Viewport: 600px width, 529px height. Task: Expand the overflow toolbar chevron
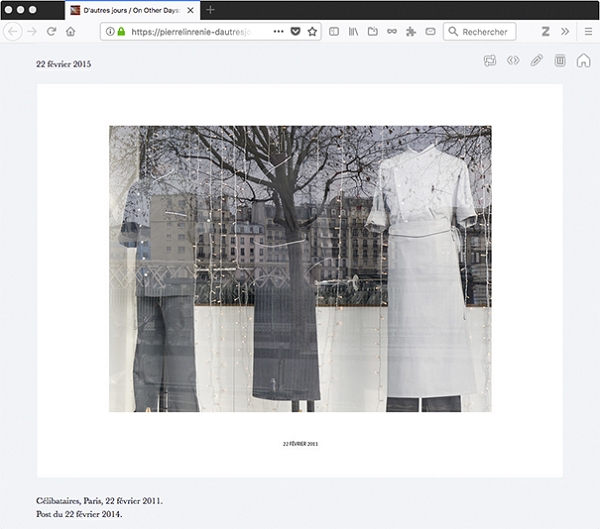coord(565,32)
